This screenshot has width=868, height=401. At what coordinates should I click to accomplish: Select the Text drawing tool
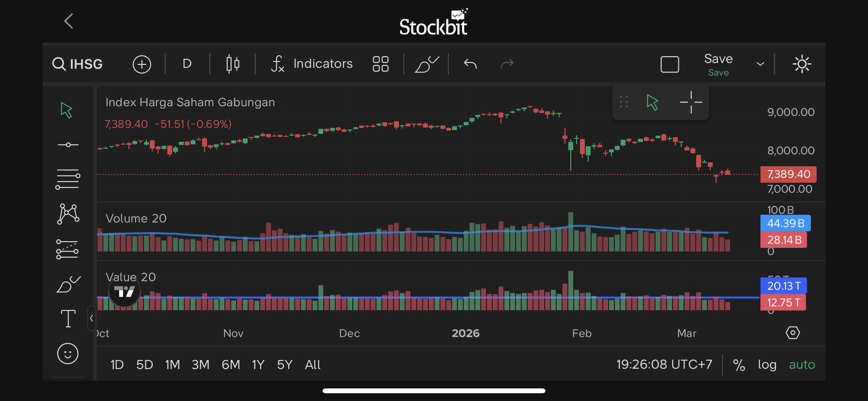(68, 318)
